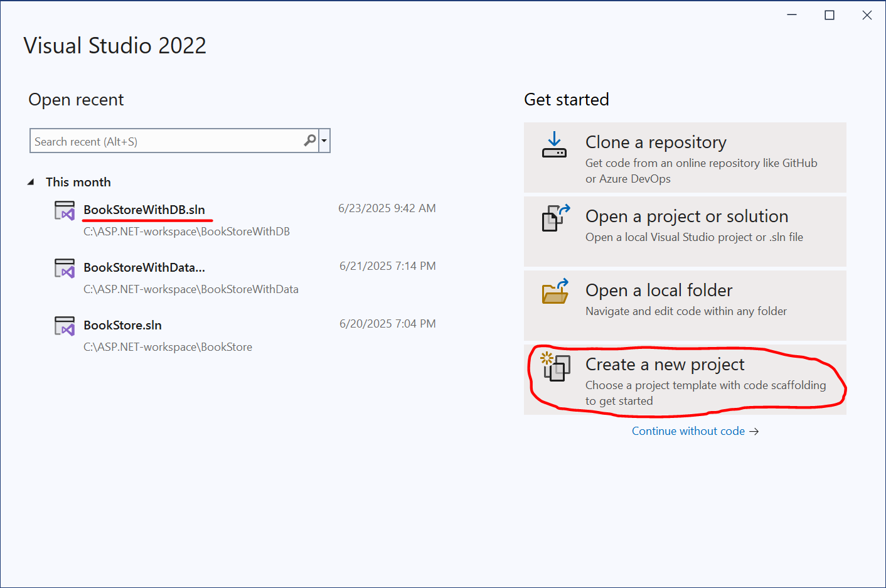
Task: Open the search options dropdown arrow
Action: click(324, 141)
